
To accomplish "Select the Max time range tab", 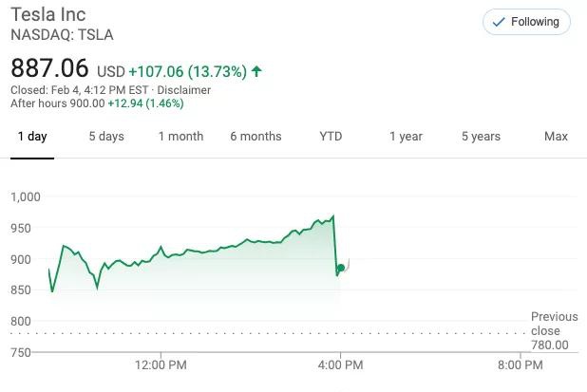I will click(x=556, y=137).
